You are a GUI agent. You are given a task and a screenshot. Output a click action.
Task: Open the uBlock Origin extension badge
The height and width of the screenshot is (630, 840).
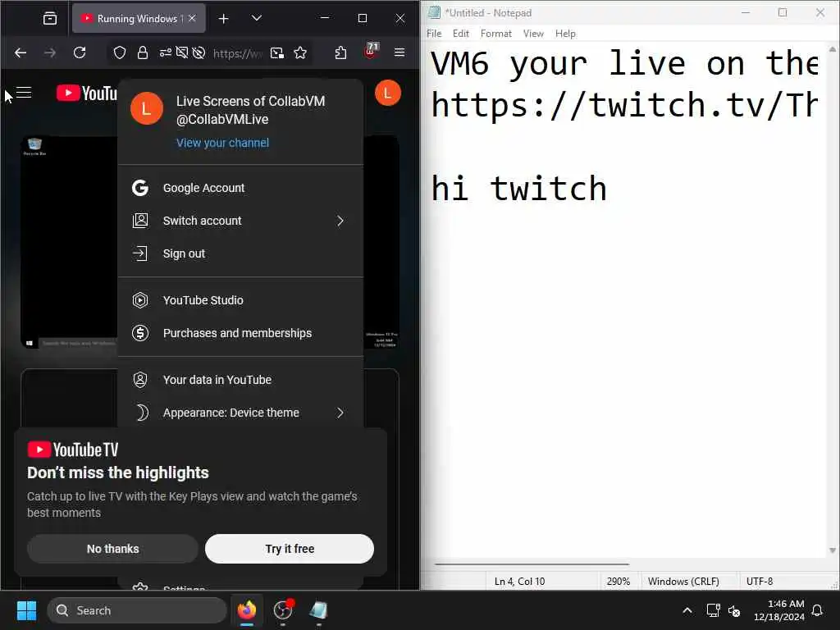click(x=371, y=52)
